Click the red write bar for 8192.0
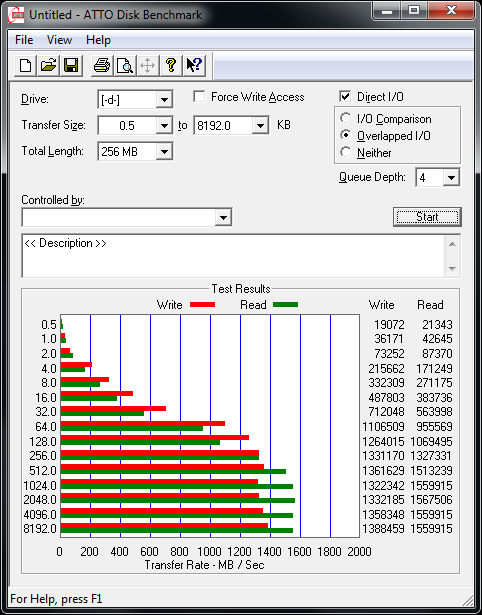The image size is (482, 615). click(164, 526)
